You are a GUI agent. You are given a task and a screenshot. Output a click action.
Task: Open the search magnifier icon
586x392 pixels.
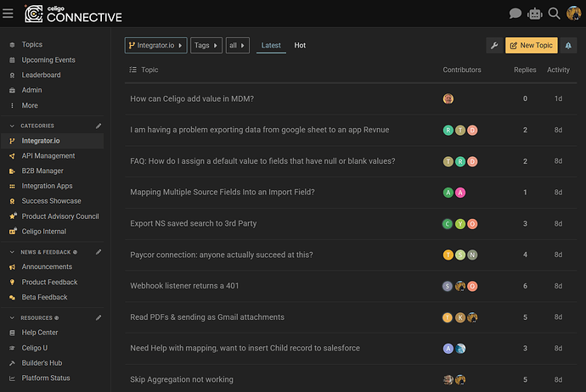pyautogui.click(x=554, y=14)
